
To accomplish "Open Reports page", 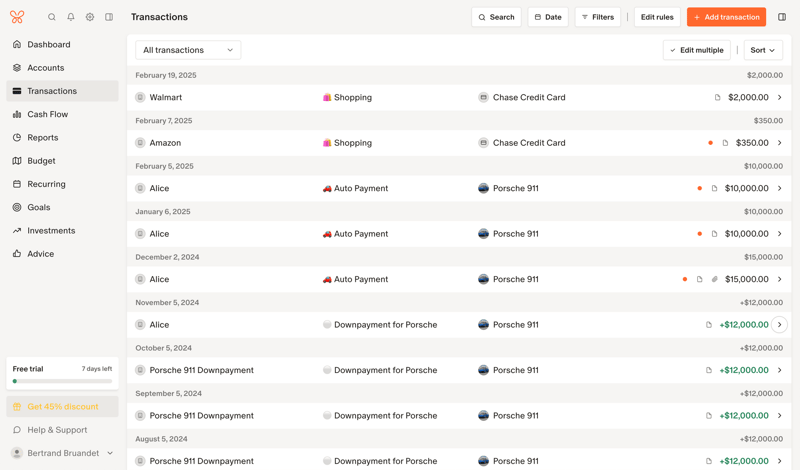I will (62, 138).
